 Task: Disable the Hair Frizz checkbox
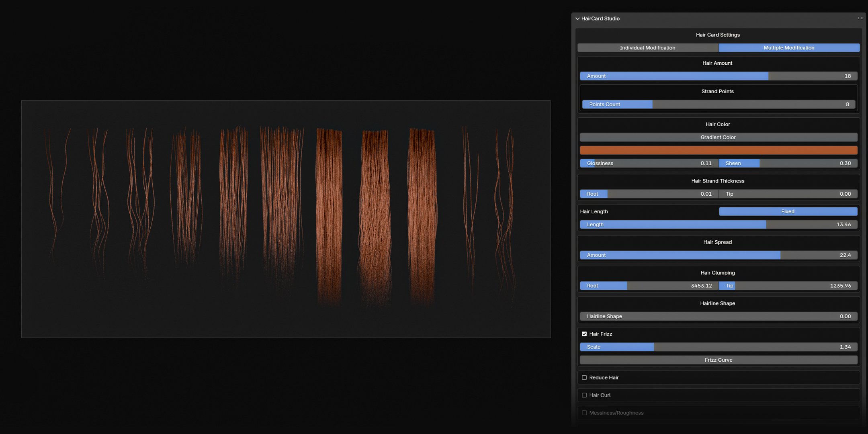(x=584, y=334)
